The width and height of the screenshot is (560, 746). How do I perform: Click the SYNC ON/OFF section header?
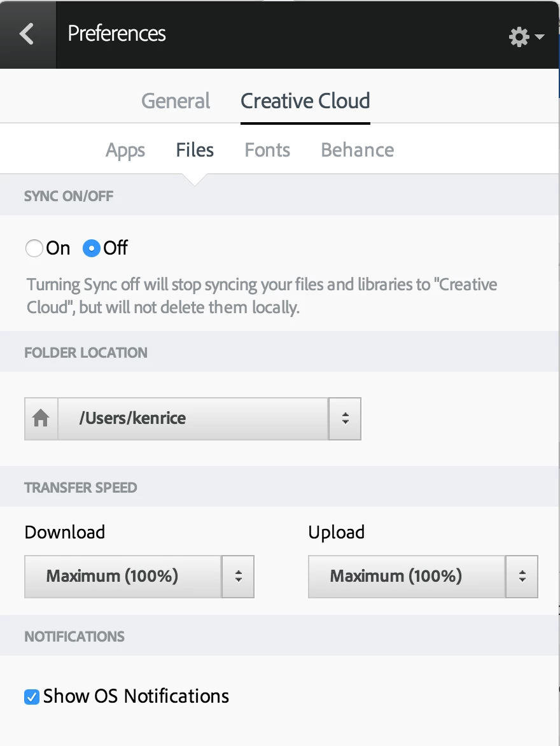(x=69, y=196)
